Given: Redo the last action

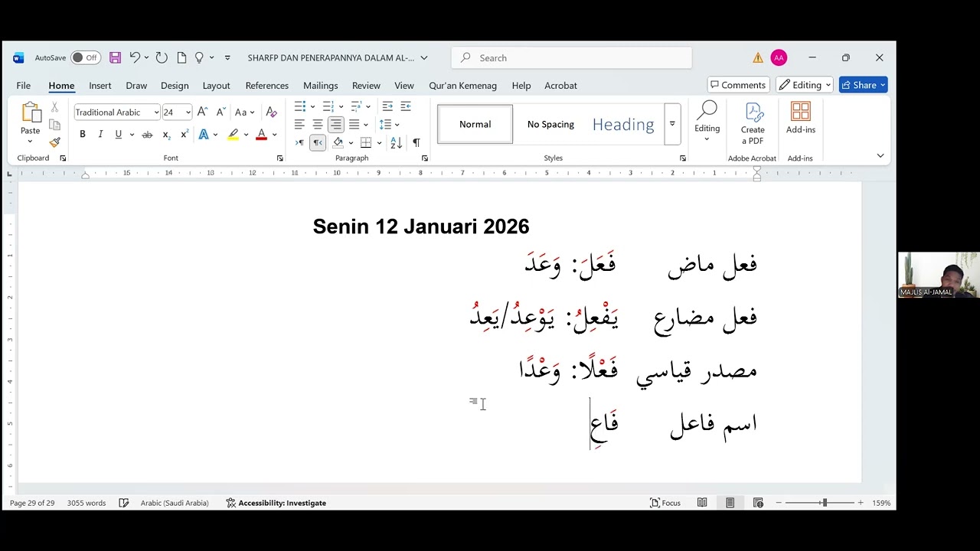Looking at the screenshot, I should point(162,57).
